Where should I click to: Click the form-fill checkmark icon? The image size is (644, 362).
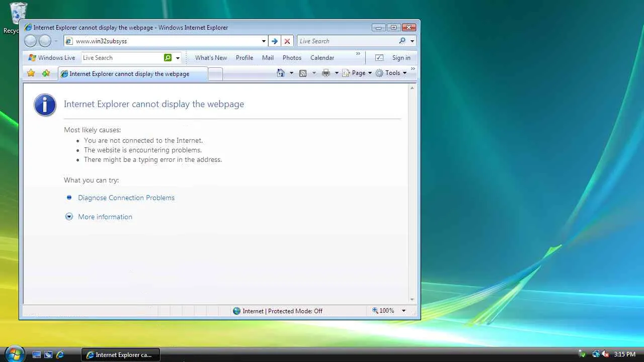click(379, 58)
